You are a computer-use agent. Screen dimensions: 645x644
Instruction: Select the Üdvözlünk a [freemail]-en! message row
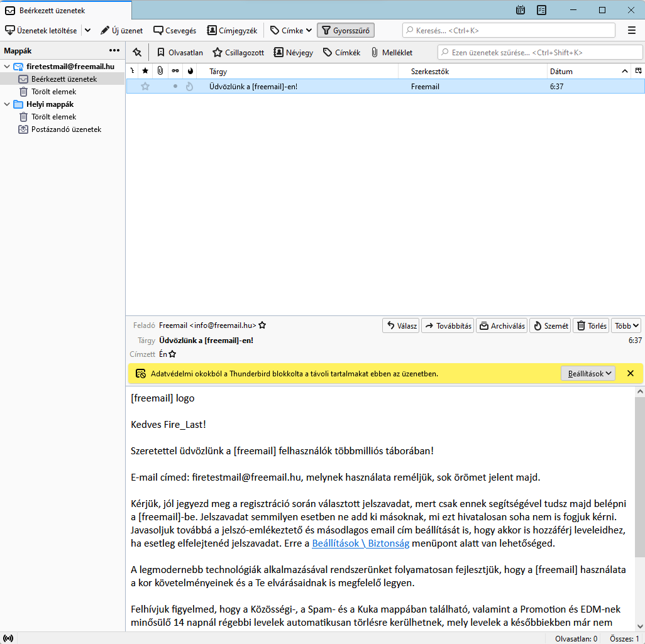point(385,86)
